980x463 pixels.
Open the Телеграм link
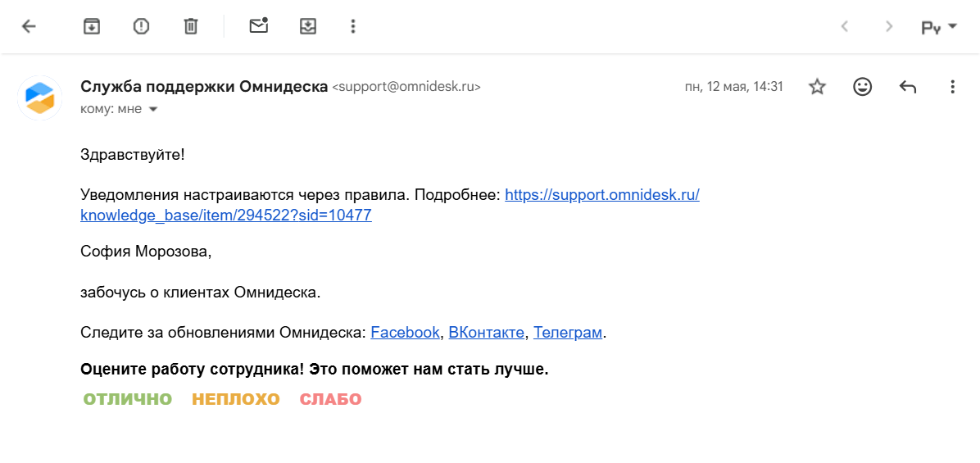click(568, 333)
